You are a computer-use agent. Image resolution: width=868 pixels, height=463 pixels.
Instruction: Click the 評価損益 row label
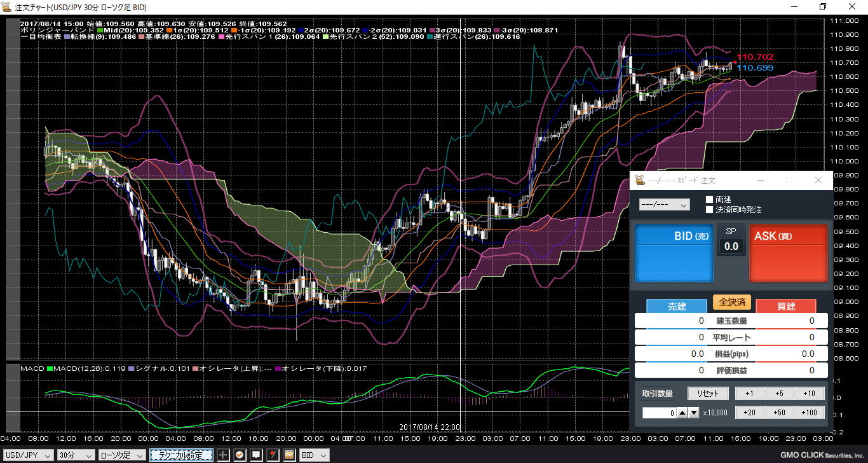[732, 370]
